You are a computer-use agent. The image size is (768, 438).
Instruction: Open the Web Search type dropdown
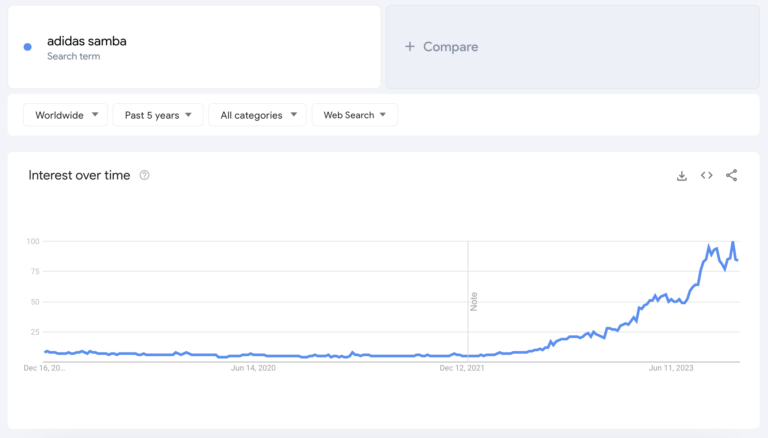tap(355, 115)
